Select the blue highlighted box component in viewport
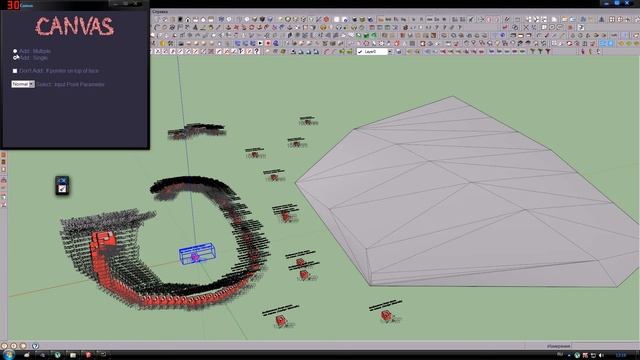This screenshot has height=360, width=640. click(197, 253)
